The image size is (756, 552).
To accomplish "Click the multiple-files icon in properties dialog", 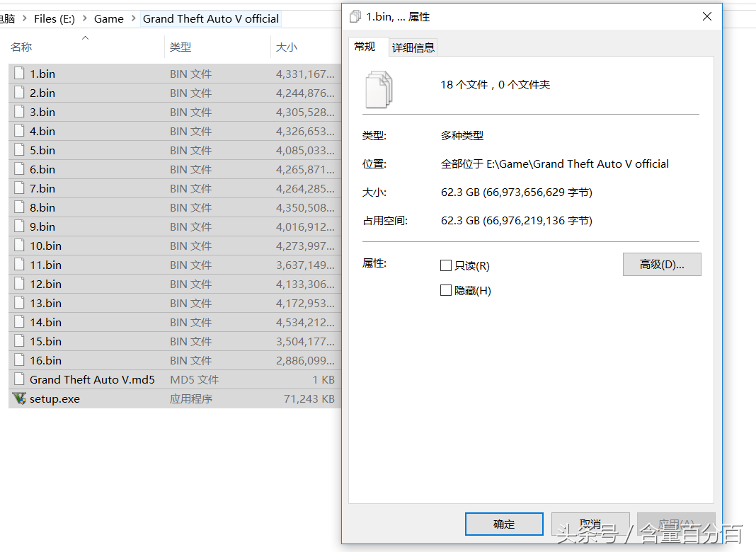I will pos(379,90).
